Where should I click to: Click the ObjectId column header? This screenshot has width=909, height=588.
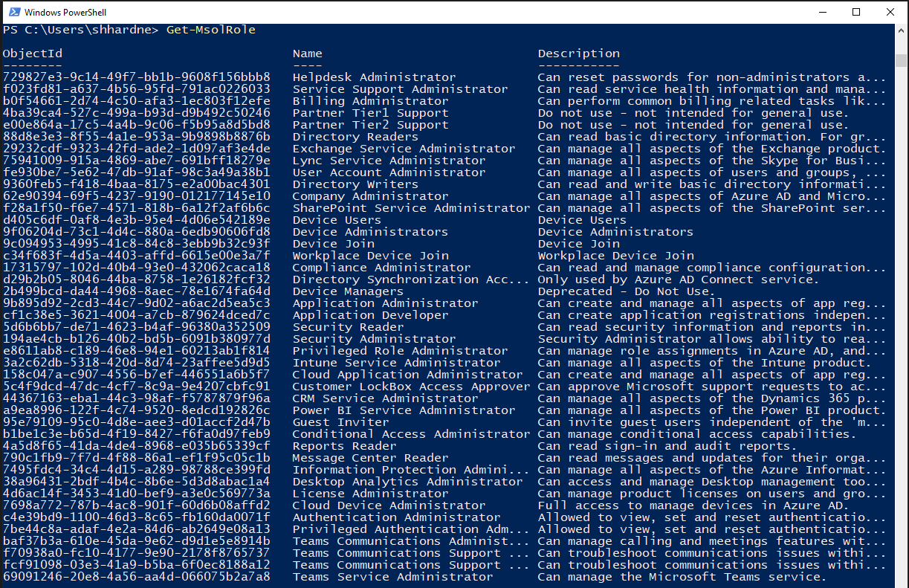(x=33, y=54)
